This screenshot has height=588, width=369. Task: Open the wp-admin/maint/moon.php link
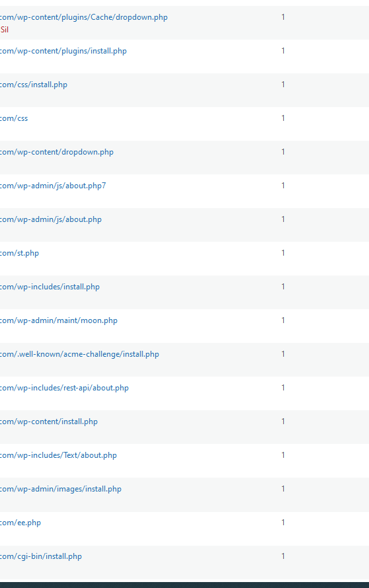tap(59, 321)
